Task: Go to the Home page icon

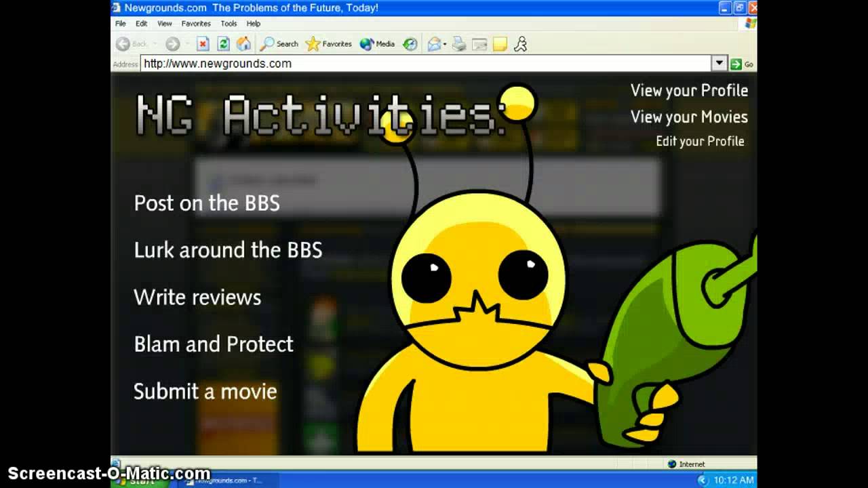Action: coord(243,44)
